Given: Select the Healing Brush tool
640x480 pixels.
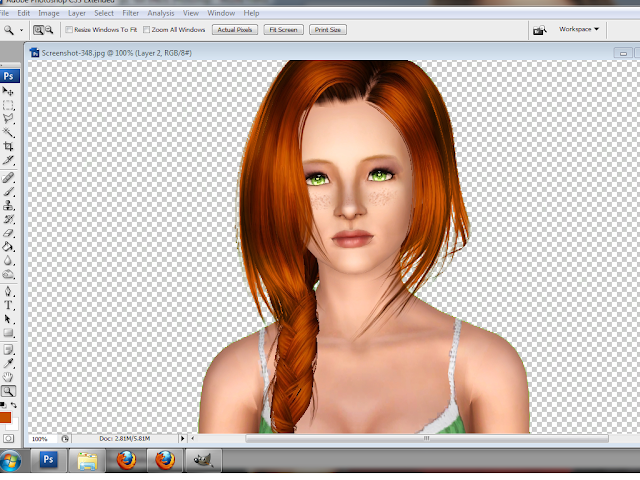Looking at the screenshot, I should 8,178.
